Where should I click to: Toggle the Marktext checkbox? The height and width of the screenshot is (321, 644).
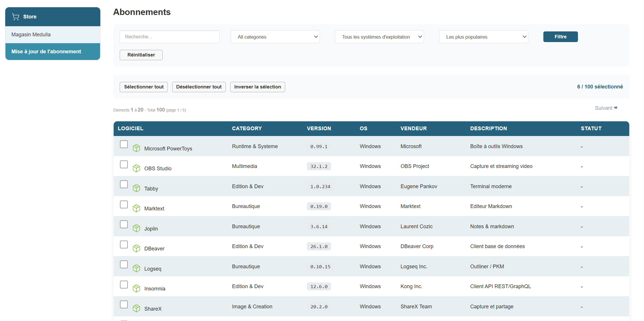click(x=124, y=204)
